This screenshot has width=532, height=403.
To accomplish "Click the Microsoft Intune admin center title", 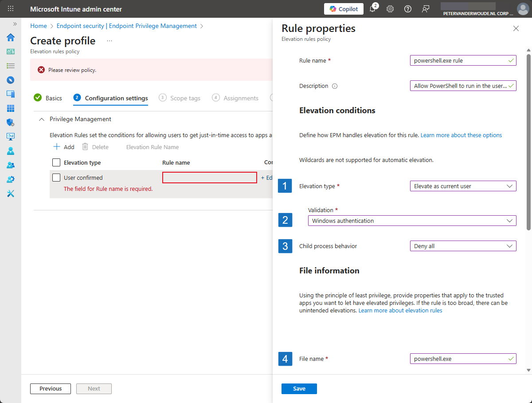I will (x=76, y=9).
